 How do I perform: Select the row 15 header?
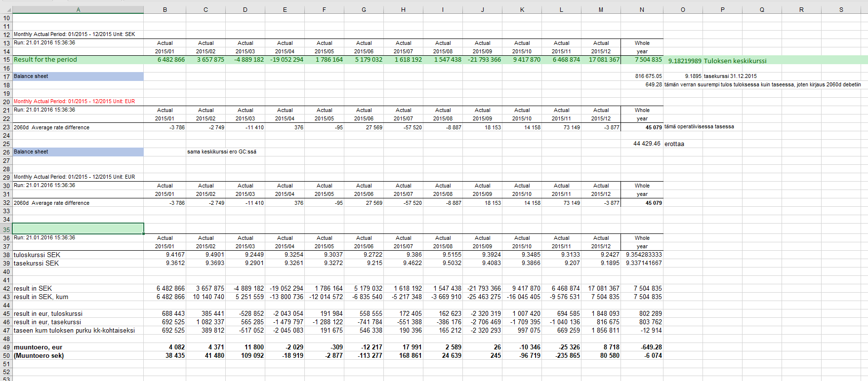[6, 60]
